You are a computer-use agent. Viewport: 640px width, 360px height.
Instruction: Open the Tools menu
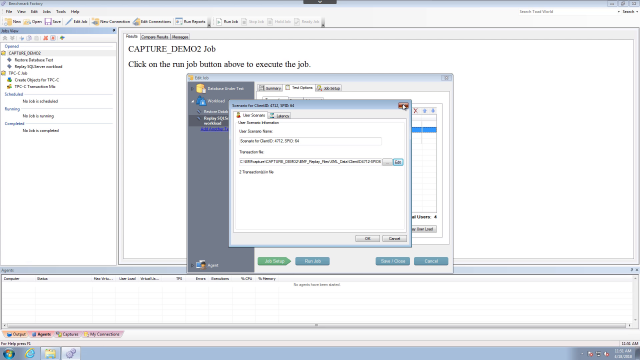tap(61, 12)
